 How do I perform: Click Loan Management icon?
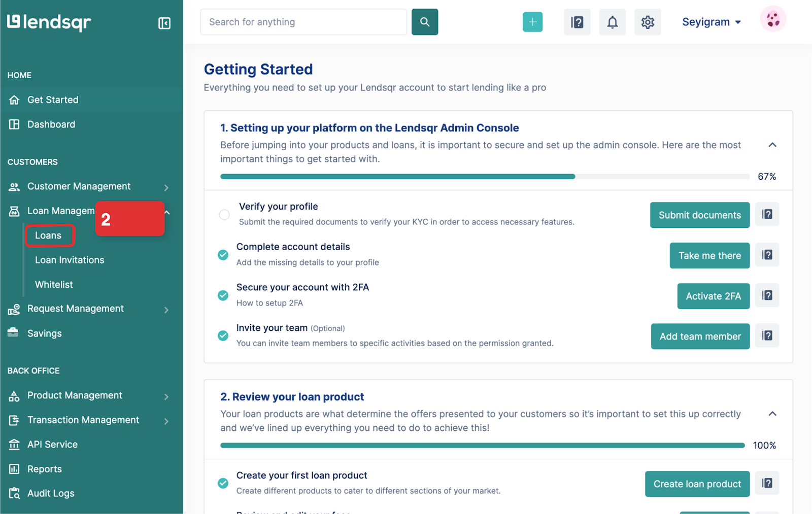pos(14,211)
